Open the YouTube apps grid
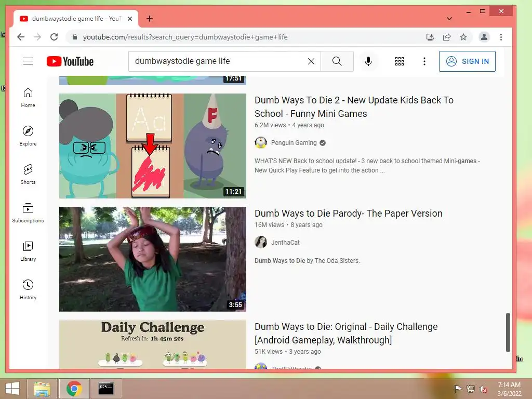The image size is (532, 399). 400,61
